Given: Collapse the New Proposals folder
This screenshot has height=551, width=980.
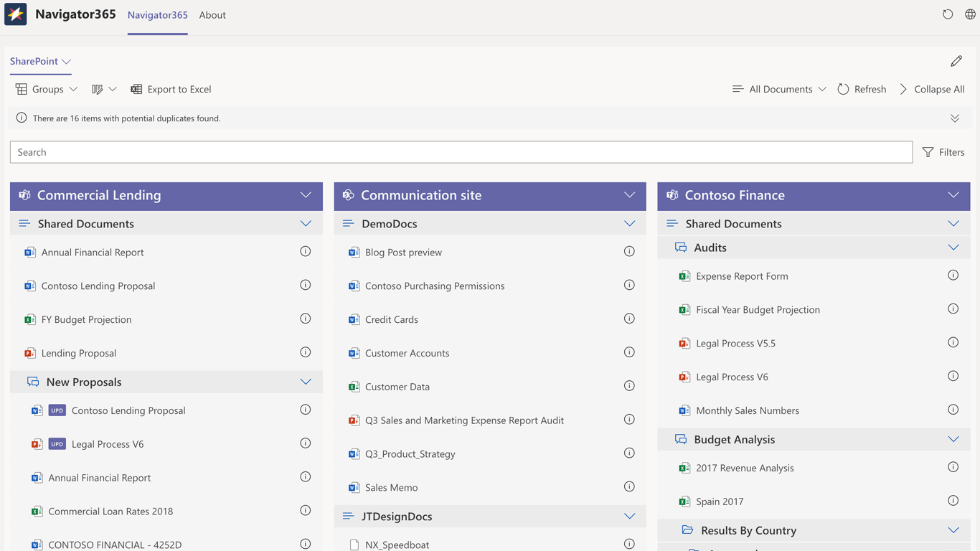Looking at the screenshot, I should click(306, 382).
